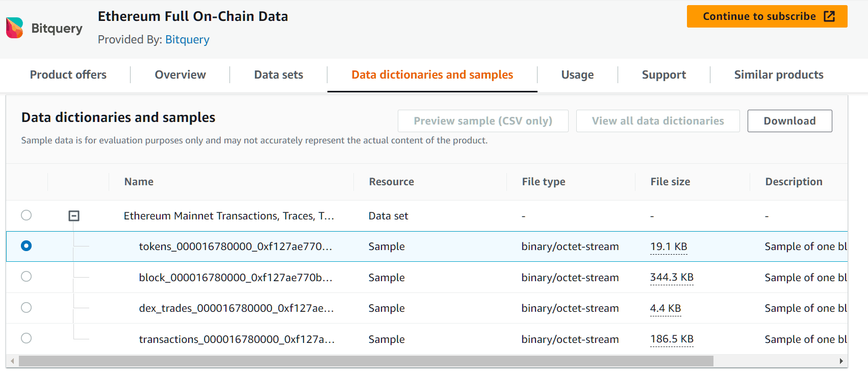Click the File type column header
This screenshot has height=371, width=868.
pyautogui.click(x=544, y=182)
